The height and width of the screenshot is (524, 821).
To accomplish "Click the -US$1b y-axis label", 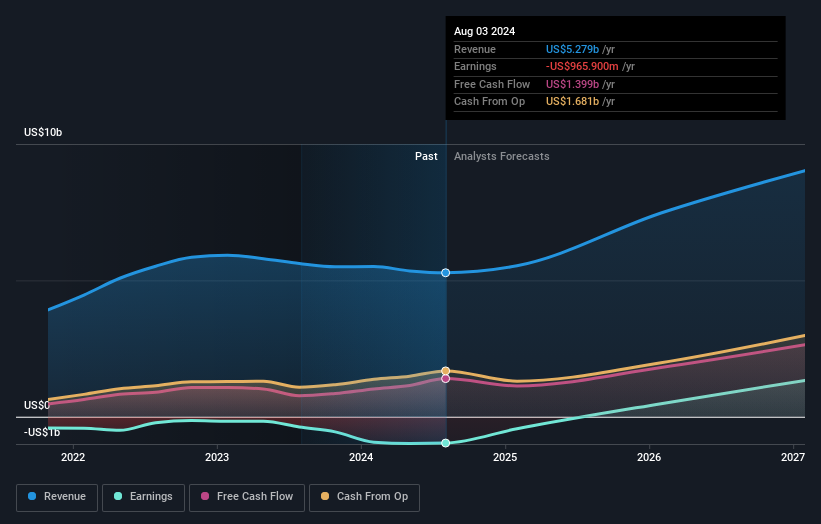I will click(42, 432).
